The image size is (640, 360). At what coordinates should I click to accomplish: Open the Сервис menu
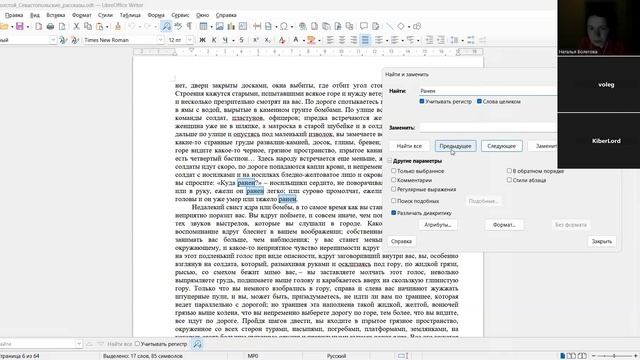180,15
